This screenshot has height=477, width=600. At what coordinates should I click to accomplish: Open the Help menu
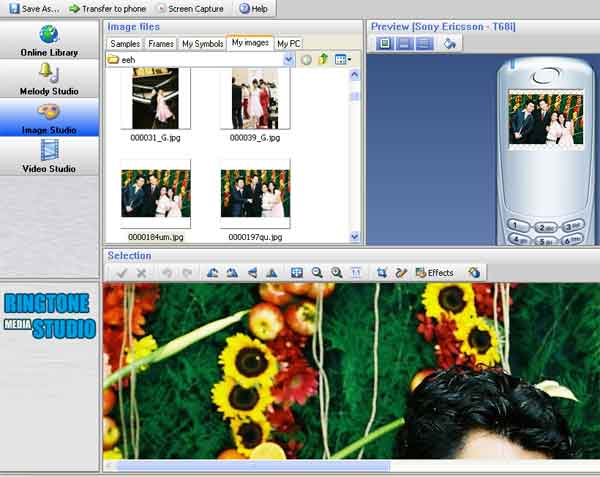tap(253, 8)
